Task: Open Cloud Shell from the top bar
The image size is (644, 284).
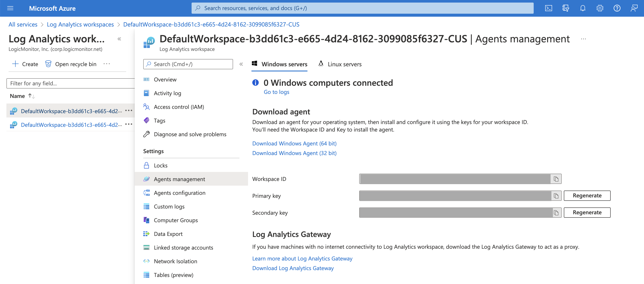Action: click(x=548, y=8)
